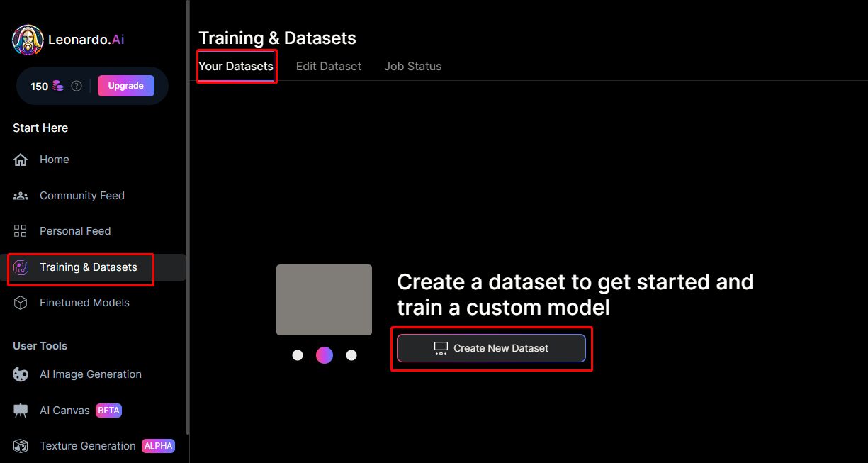
Task: Click the token coins icon
Action: coord(58,86)
